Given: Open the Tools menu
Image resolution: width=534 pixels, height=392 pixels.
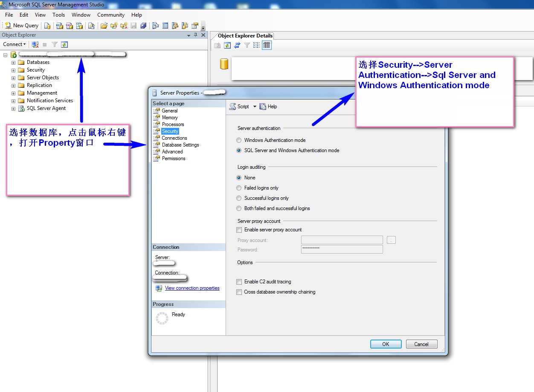Looking at the screenshot, I should pos(58,15).
